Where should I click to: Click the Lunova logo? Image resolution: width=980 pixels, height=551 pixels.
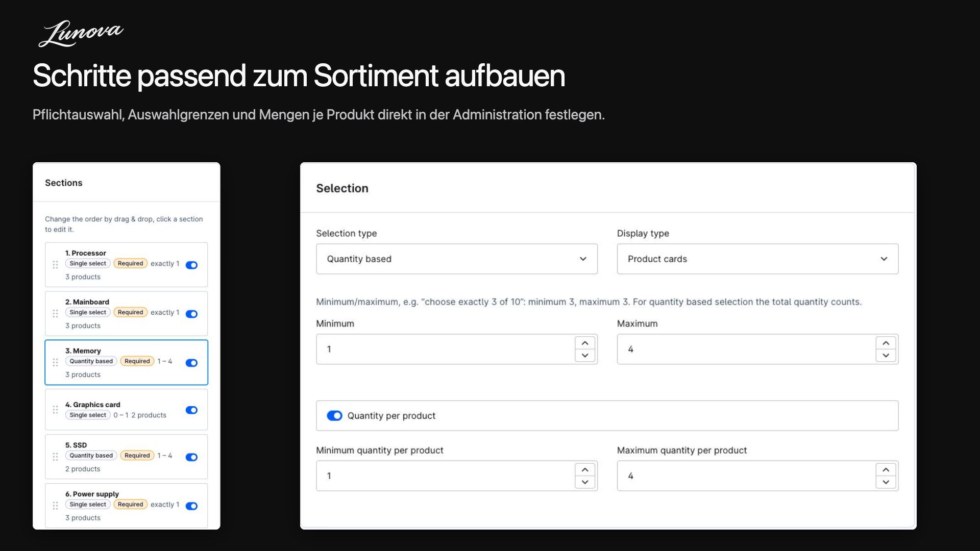tap(81, 33)
